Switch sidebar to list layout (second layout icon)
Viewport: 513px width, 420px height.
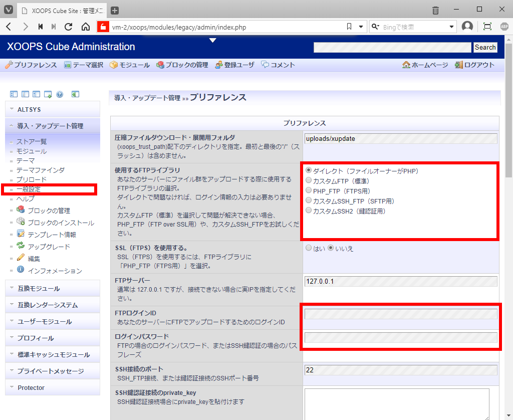click(25, 94)
